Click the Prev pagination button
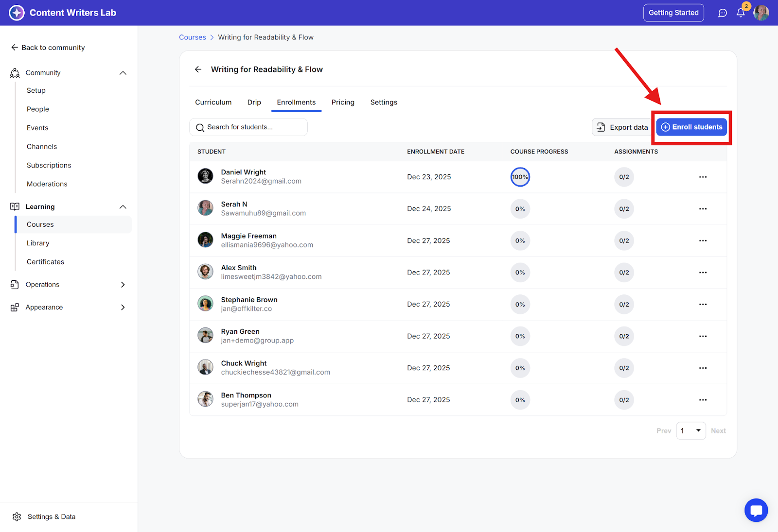Image resolution: width=778 pixels, height=532 pixels. [x=664, y=431]
